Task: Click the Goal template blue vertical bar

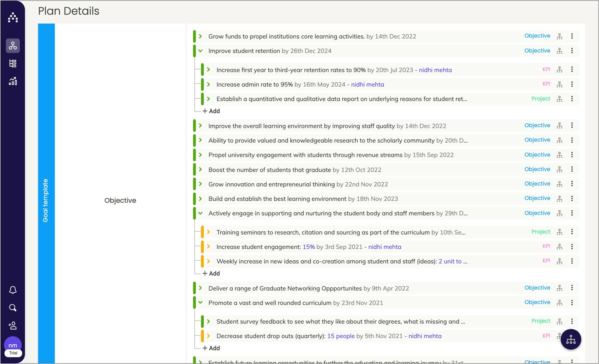Action: tap(46, 193)
